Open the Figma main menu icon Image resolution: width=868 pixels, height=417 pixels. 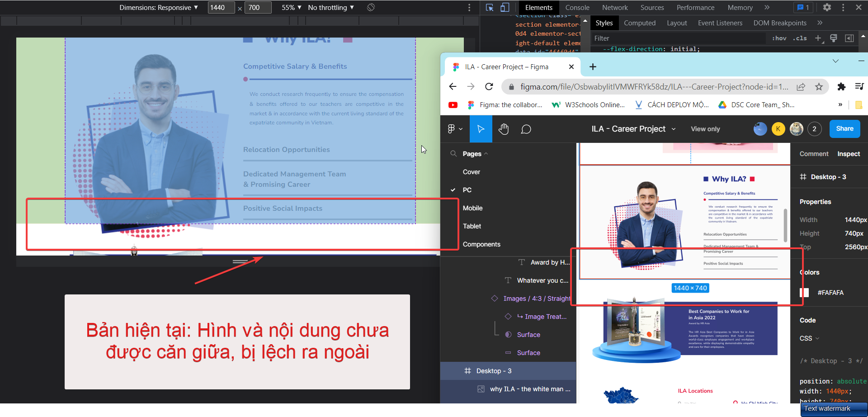tap(454, 129)
